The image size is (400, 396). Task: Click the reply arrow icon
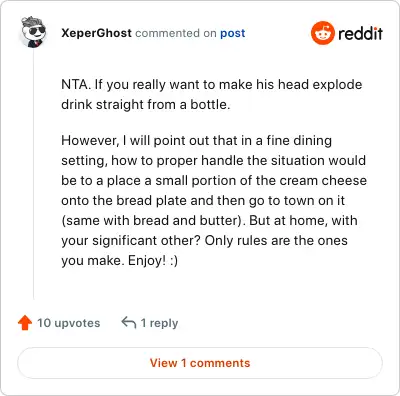[129, 322]
